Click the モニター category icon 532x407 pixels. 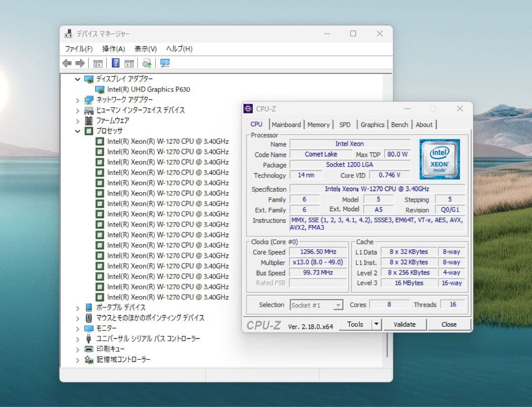89,329
